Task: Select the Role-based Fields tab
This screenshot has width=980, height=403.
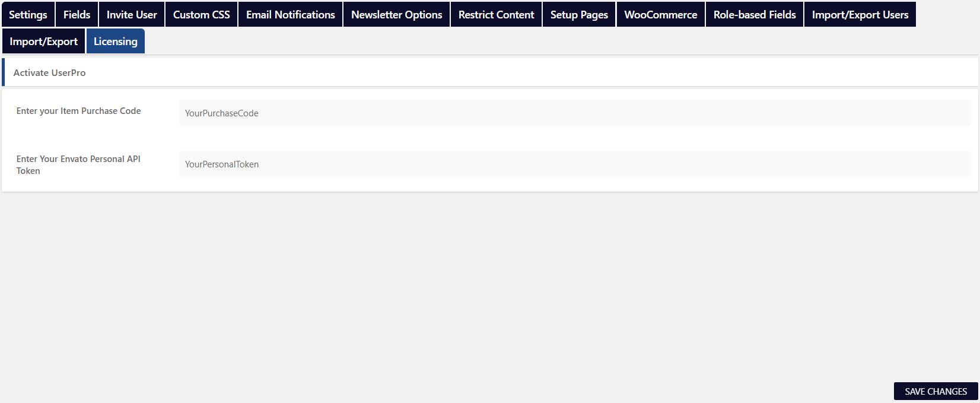Action: click(x=755, y=14)
